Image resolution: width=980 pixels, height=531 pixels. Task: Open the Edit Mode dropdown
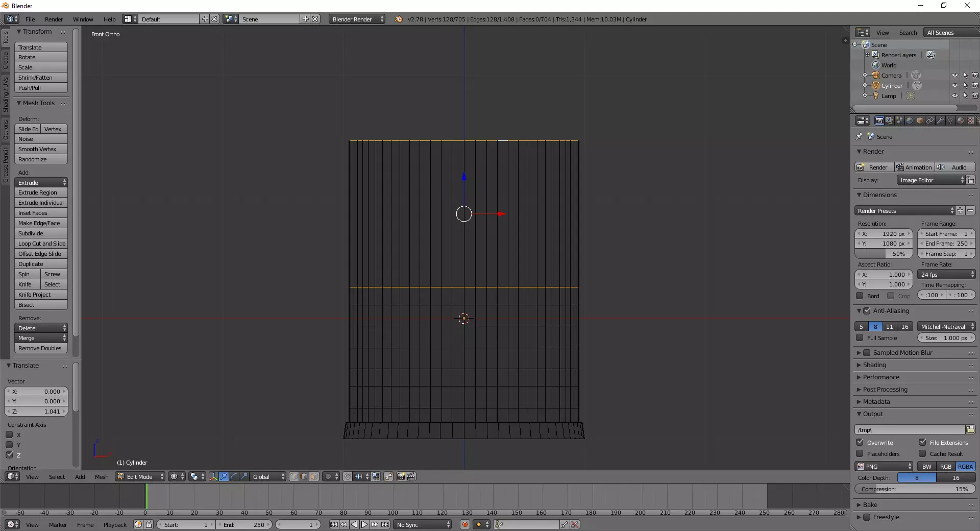(x=140, y=476)
